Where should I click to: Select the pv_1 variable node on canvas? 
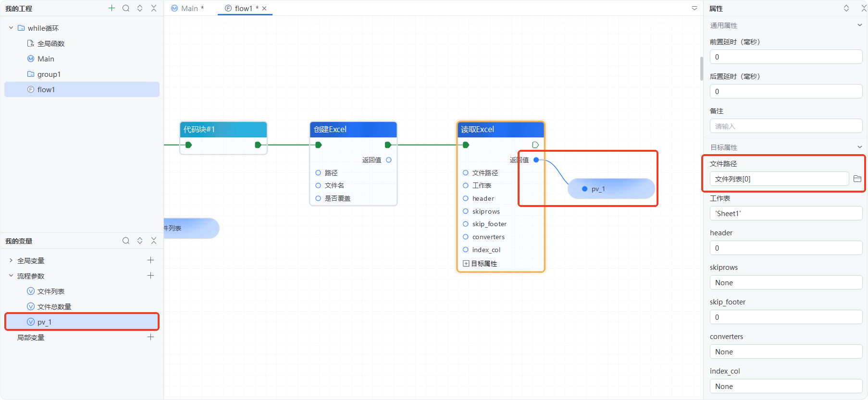click(x=611, y=189)
